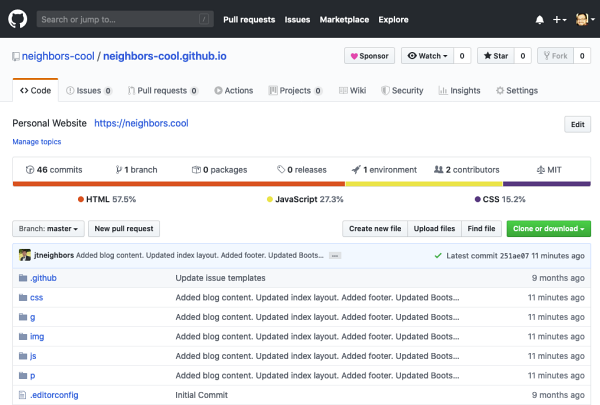Click the HTML 57.5% language label

107,199
